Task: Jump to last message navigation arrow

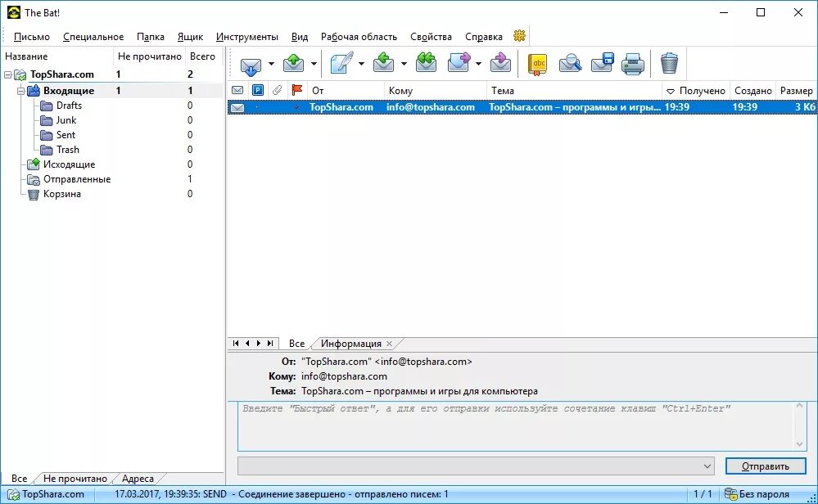Action: point(270,343)
